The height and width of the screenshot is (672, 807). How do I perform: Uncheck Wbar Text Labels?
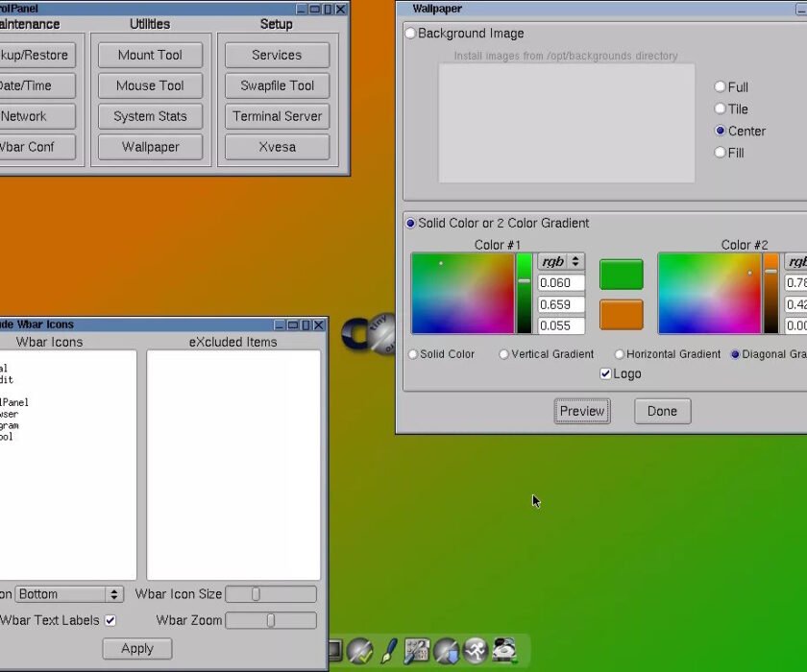[112, 620]
